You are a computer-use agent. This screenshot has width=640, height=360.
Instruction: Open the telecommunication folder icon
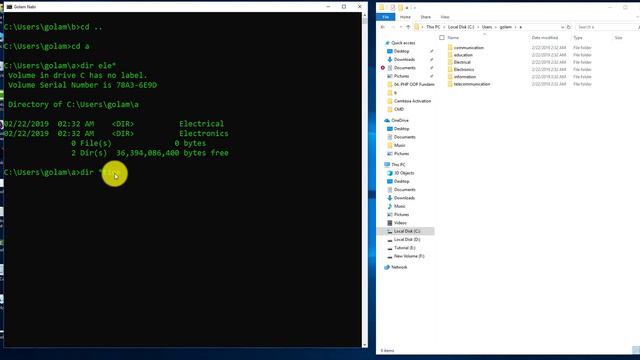point(450,84)
